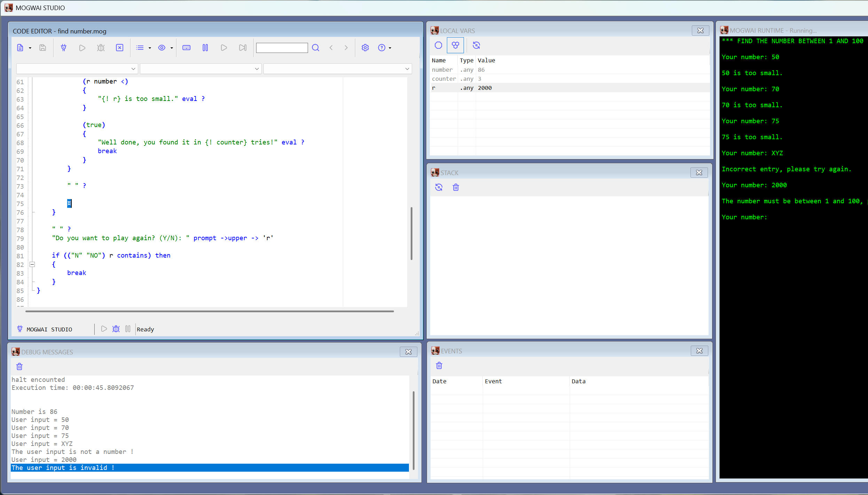The height and width of the screenshot is (495, 868).
Task: Click the debug bug icon in status bar
Action: [x=116, y=329]
